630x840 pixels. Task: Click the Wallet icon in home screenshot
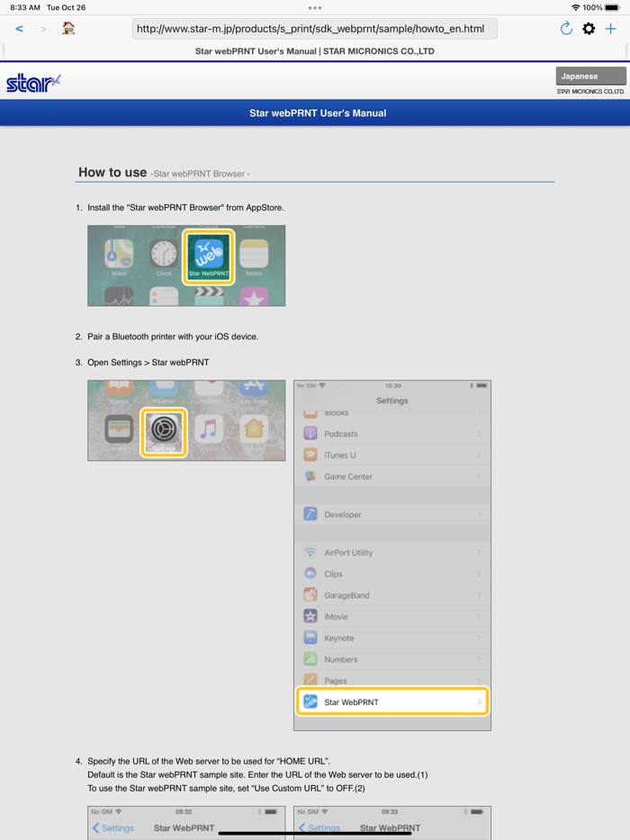pyautogui.click(x=119, y=429)
